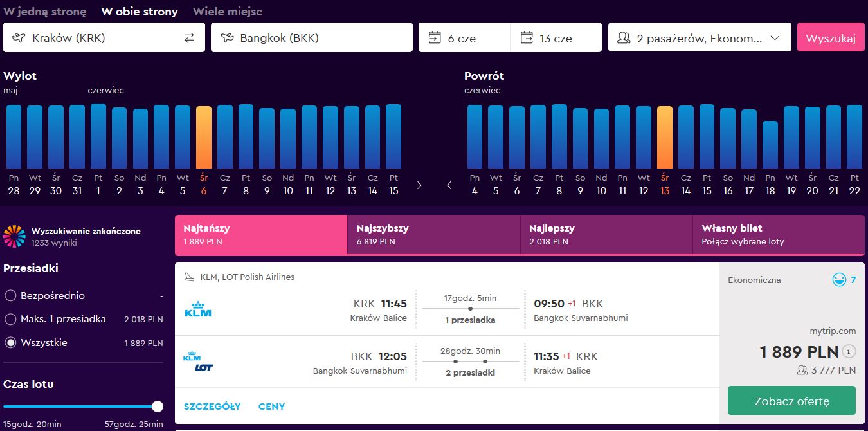868x431 pixels.
Task: Click the landing plane icon beside Bangkok
Action: (x=226, y=38)
